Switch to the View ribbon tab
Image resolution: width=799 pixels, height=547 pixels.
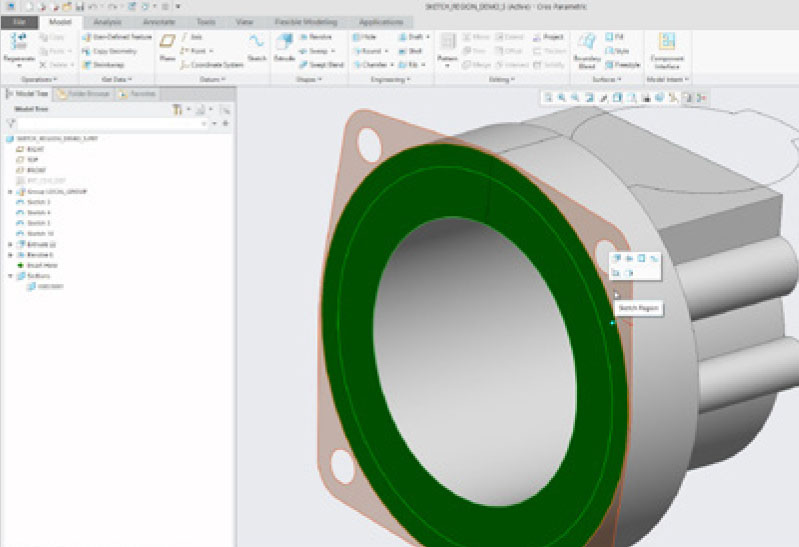tap(244, 22)
